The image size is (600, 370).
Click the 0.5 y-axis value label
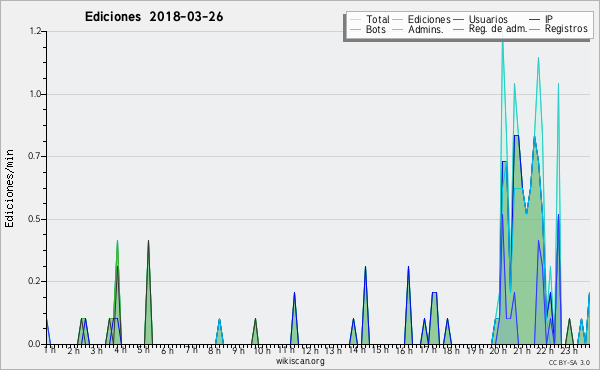35,219
